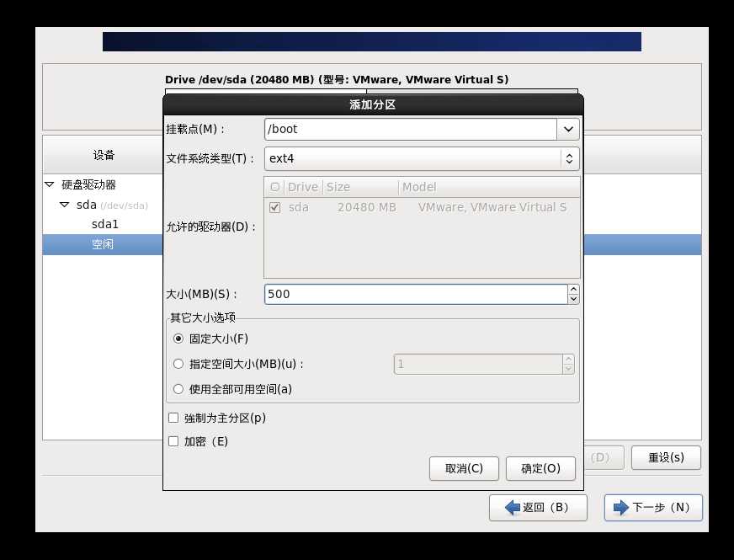Increase size using the size spinner up arrow
Screen dimensions: 734x560
tap(573, 290)
